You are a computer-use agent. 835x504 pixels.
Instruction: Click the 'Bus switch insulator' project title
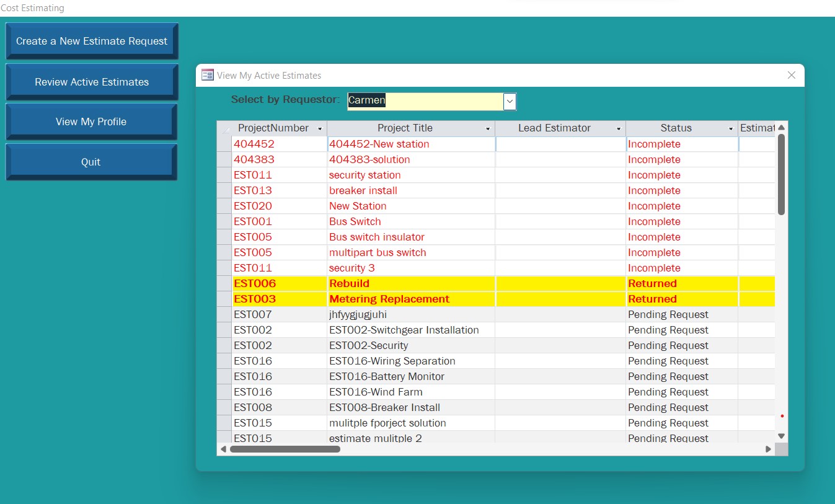377,237
